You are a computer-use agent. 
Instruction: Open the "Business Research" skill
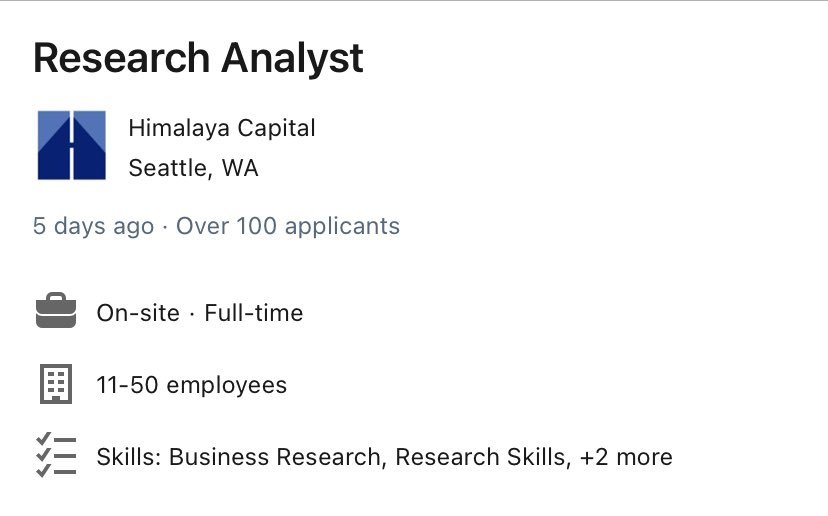276,457
